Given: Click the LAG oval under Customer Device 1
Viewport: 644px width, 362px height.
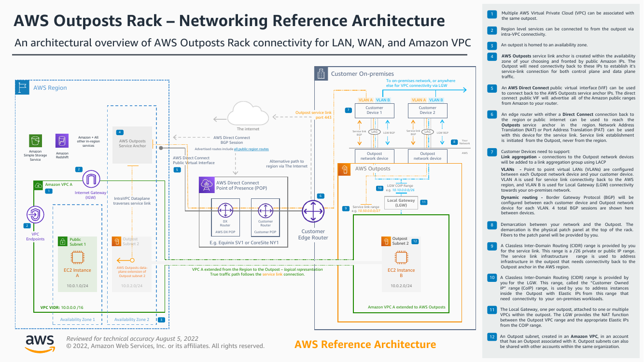Looking at the screenshot, I should coord(374,131).
